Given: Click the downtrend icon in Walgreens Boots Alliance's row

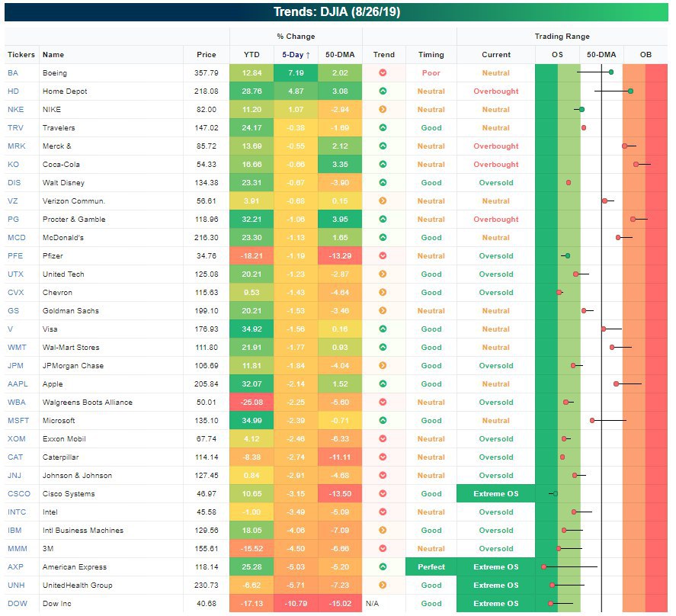Looking at the screenshot, I should point(383,402).
